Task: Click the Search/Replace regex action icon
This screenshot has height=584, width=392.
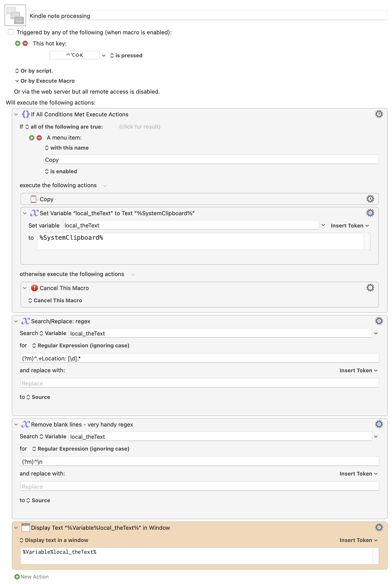Action: [x=26, y=321]
